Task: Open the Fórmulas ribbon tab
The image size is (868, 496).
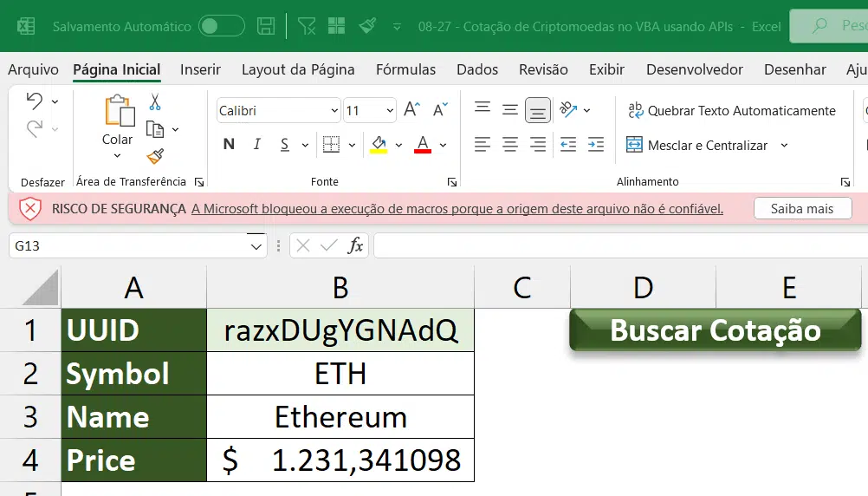Action: coord(405,69)
